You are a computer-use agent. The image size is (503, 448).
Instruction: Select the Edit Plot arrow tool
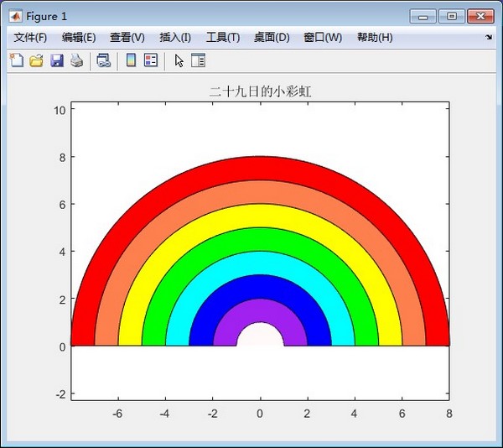click(x=179, y=60)
